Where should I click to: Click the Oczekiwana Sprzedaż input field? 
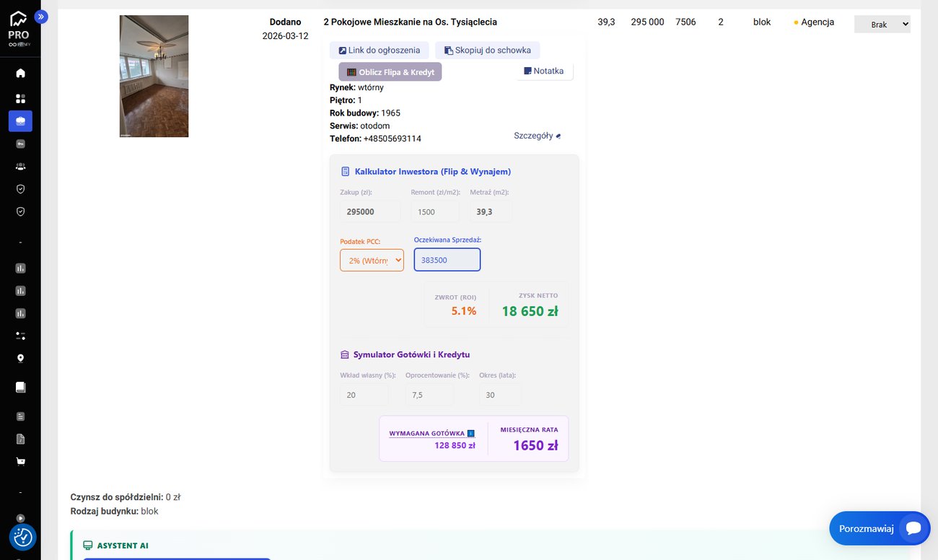coord(447,260)
